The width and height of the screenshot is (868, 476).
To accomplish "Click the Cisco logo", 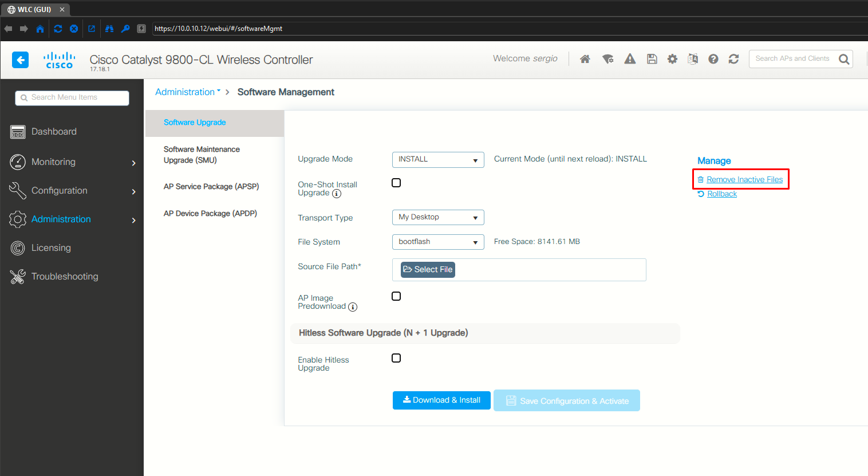I will (60, 60).
